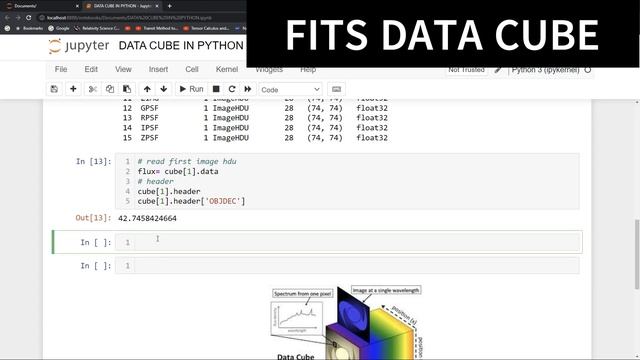Interrupt the kernel with the stop icon
This screenshot has width=640, height=360.
(216, 89)
